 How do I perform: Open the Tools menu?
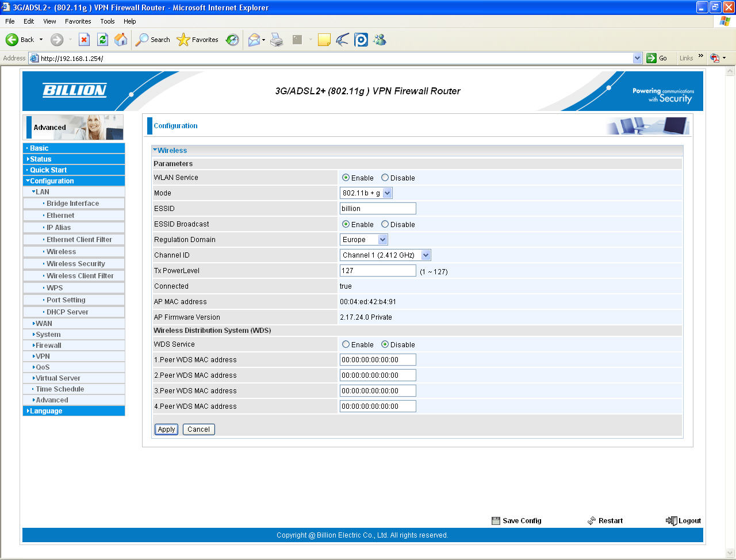[x=108, y=21]
